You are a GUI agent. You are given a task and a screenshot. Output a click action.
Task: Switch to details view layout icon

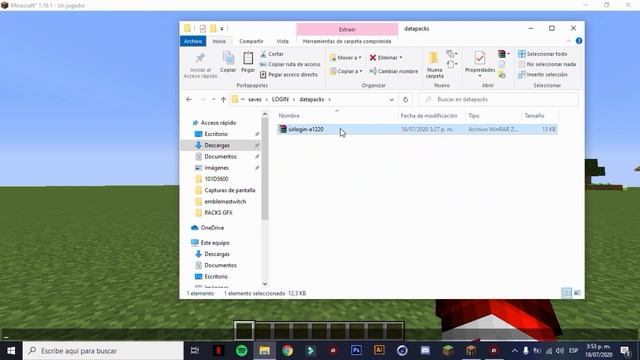pyautogui.click(x=567, y=293)
